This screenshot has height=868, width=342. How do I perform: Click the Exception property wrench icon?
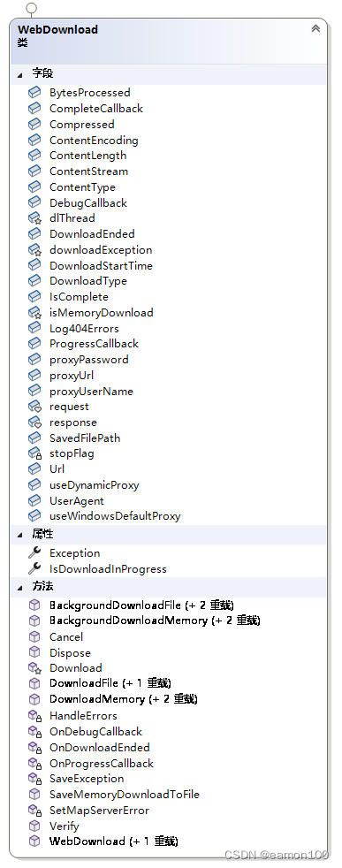tap(34, 552)
